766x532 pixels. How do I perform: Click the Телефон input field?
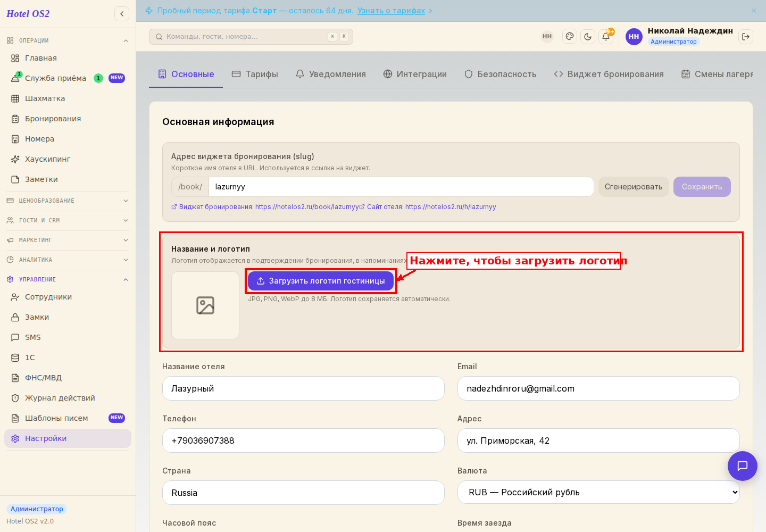coord(303,440)
